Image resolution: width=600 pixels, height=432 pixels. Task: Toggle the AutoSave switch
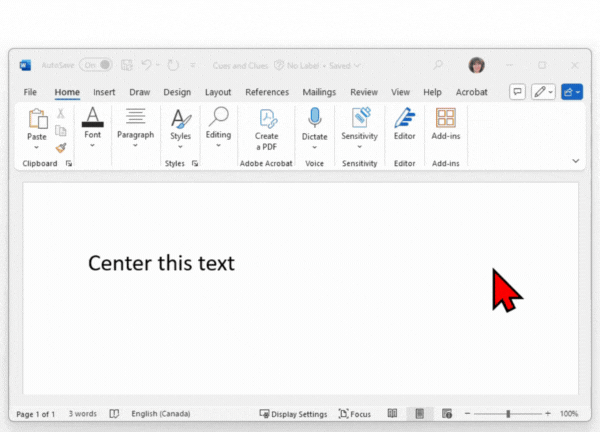(x=96, y=65)
